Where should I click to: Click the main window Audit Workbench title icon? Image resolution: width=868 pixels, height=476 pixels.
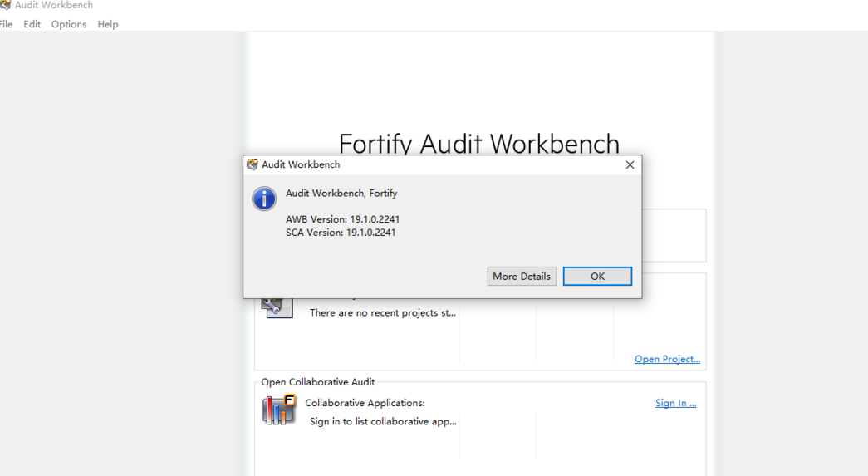[x=6, y=6]
